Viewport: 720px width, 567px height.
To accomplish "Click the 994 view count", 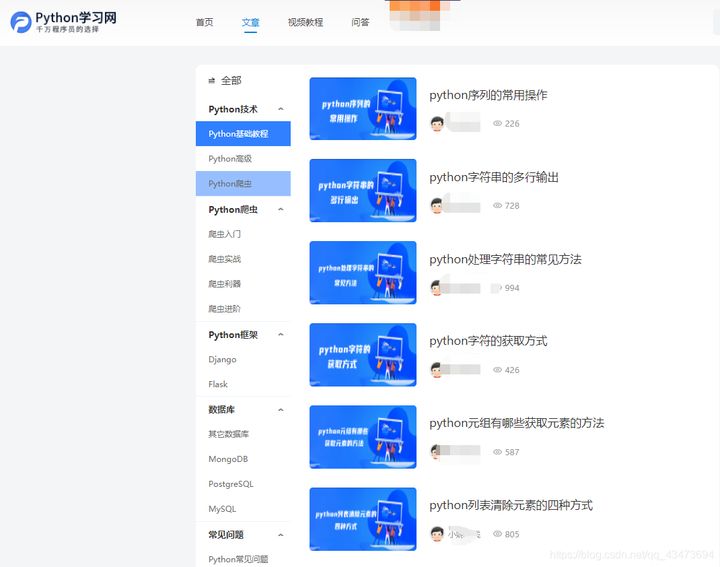I will 512,288.
